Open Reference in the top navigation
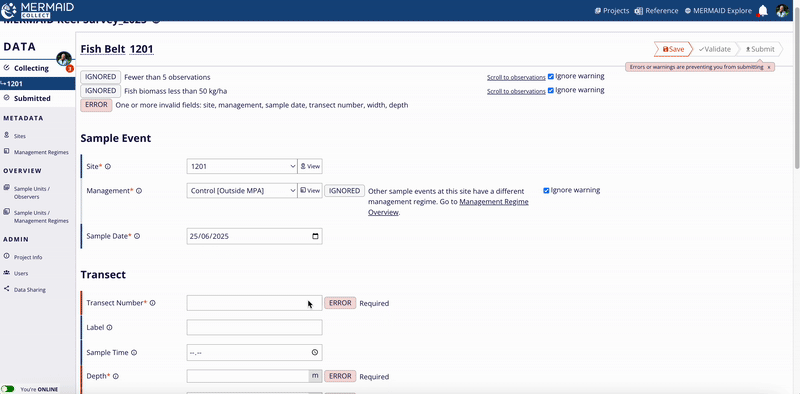This screenshot has width=800, height=394. [657, 11]
